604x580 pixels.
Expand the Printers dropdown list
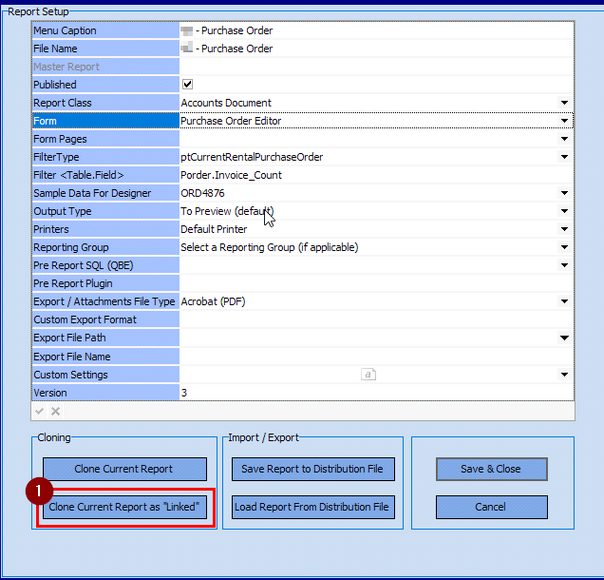point(564,229)
